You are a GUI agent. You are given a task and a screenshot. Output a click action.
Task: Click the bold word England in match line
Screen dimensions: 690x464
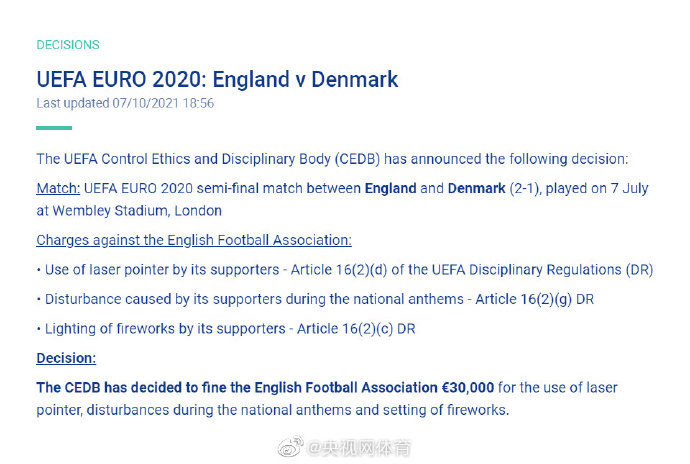coord(390,188)
